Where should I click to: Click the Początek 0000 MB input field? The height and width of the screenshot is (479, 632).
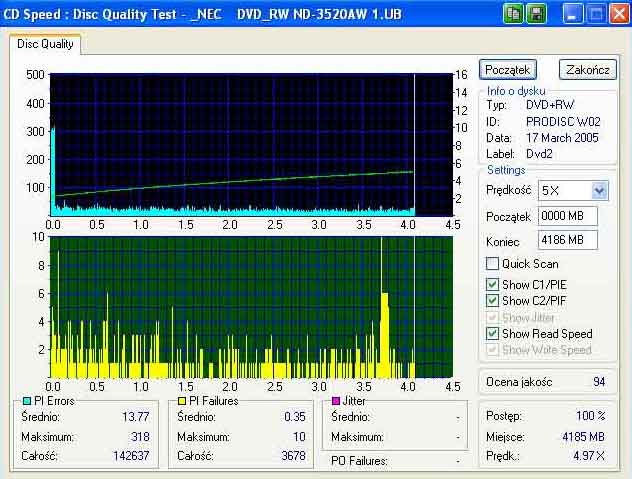coord(568,216)
